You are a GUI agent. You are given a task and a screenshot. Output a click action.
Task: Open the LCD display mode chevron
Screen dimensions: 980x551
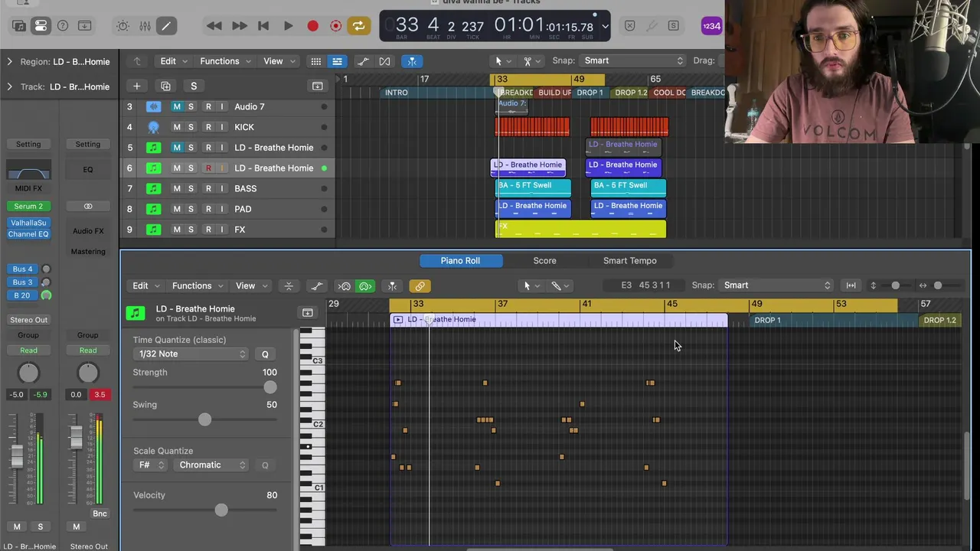[x=605, y=26]
